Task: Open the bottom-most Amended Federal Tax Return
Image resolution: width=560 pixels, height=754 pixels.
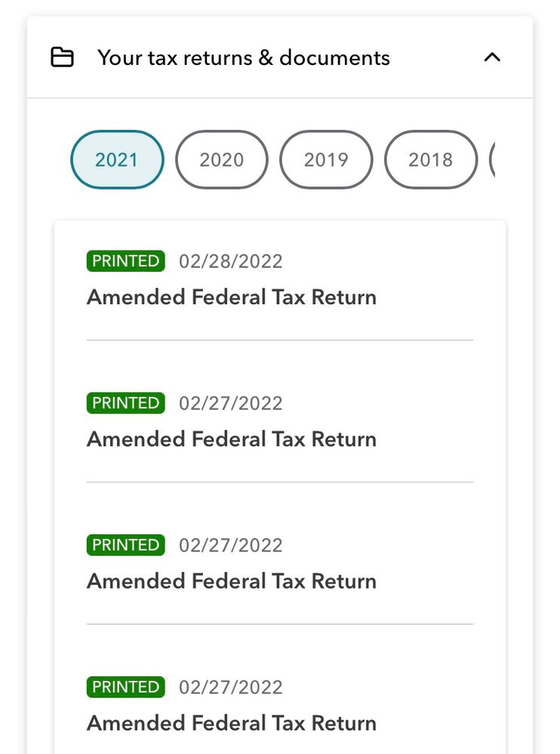Action: pos(232,723)
